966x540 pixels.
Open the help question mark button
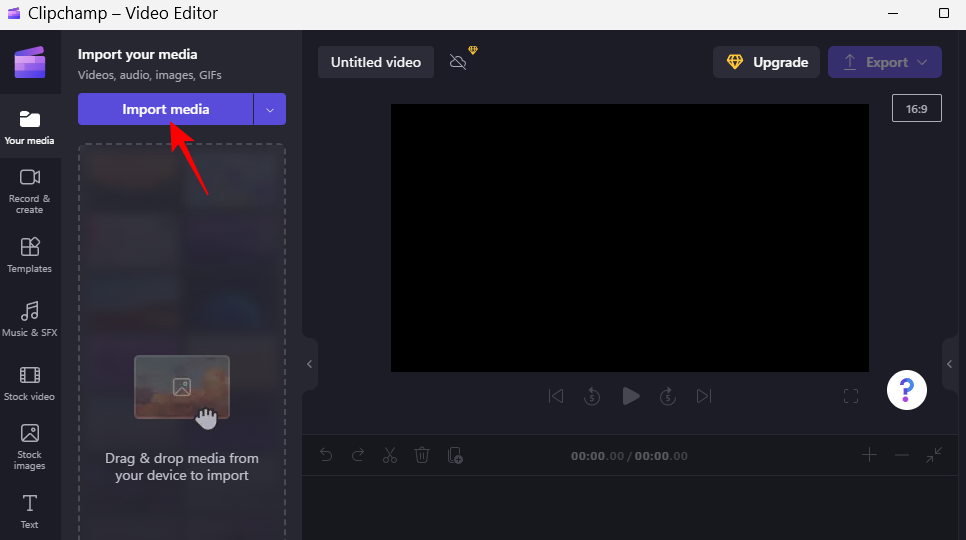[x=907, y=389]
